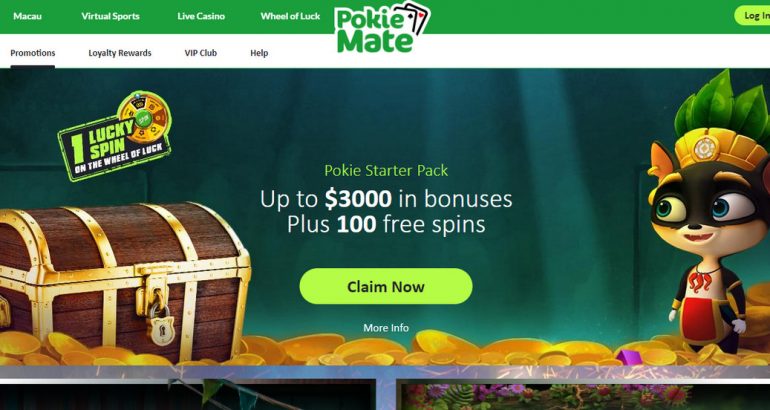Open the VIP Club tab
This screenshot has width=770, height=410.
pos(200,53)
